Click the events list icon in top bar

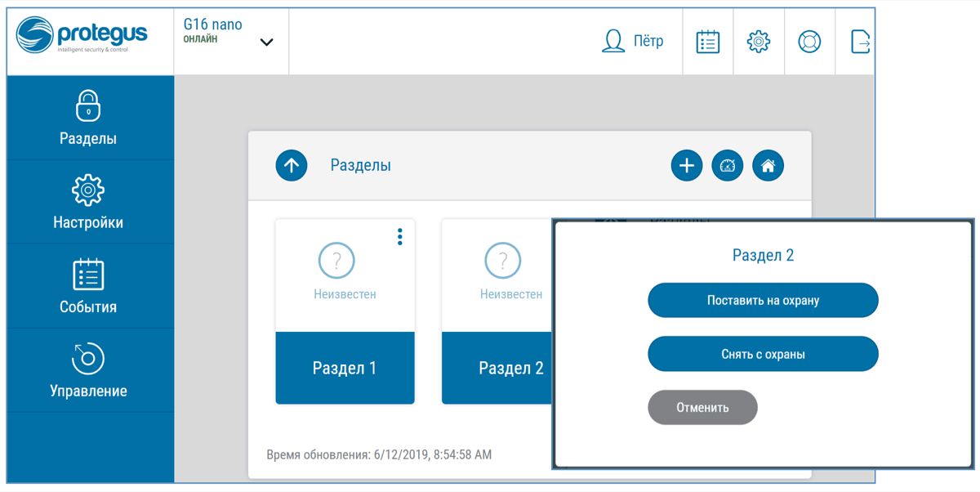tap(707, 42)
